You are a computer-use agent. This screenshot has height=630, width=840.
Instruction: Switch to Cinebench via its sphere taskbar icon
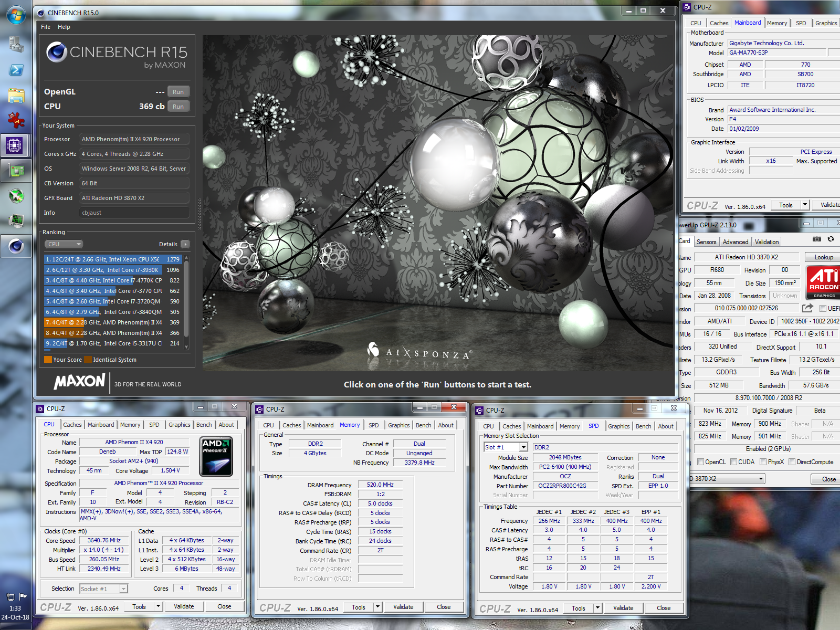[x=16, y=246]
